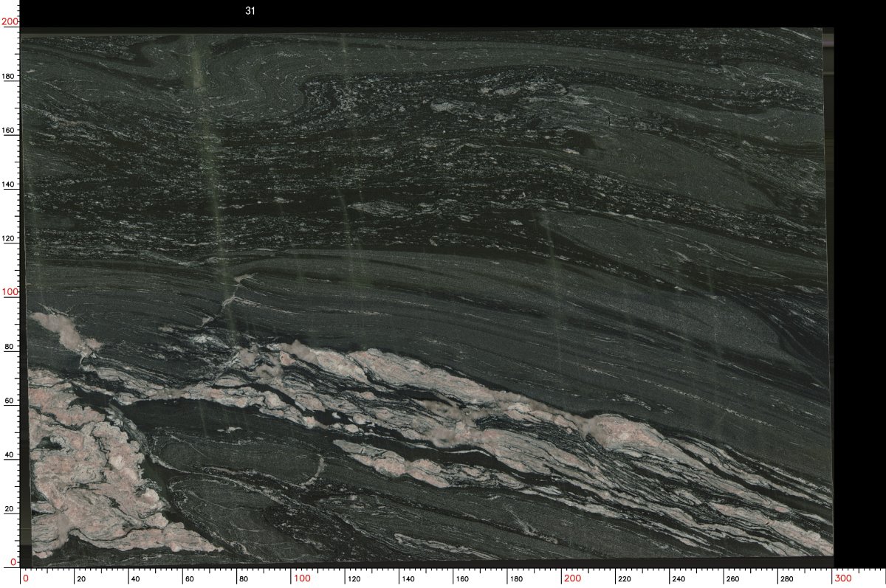Click the 60 mark on vertical ruler

[11, 401]
